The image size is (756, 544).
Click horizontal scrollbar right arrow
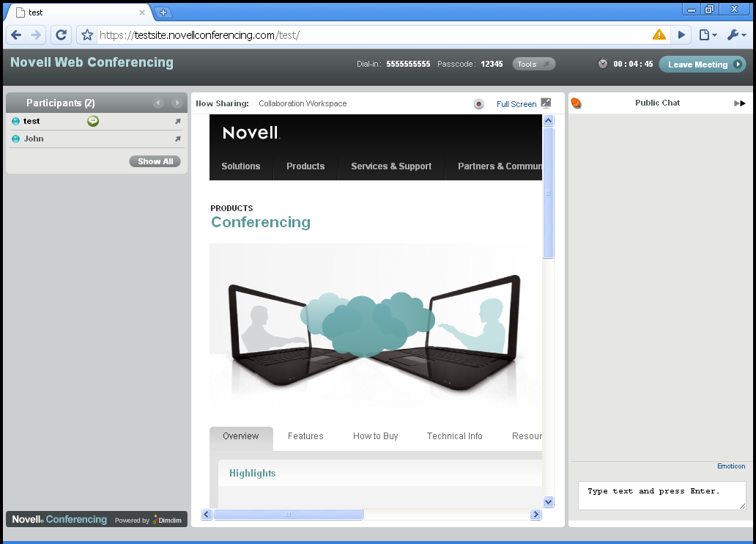click(x=535, y=515)
